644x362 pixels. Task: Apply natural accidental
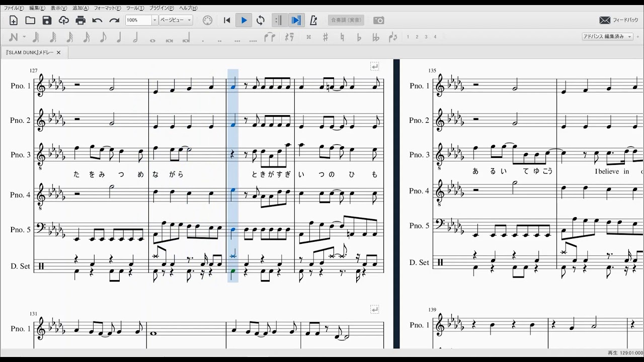coord(342,37)
